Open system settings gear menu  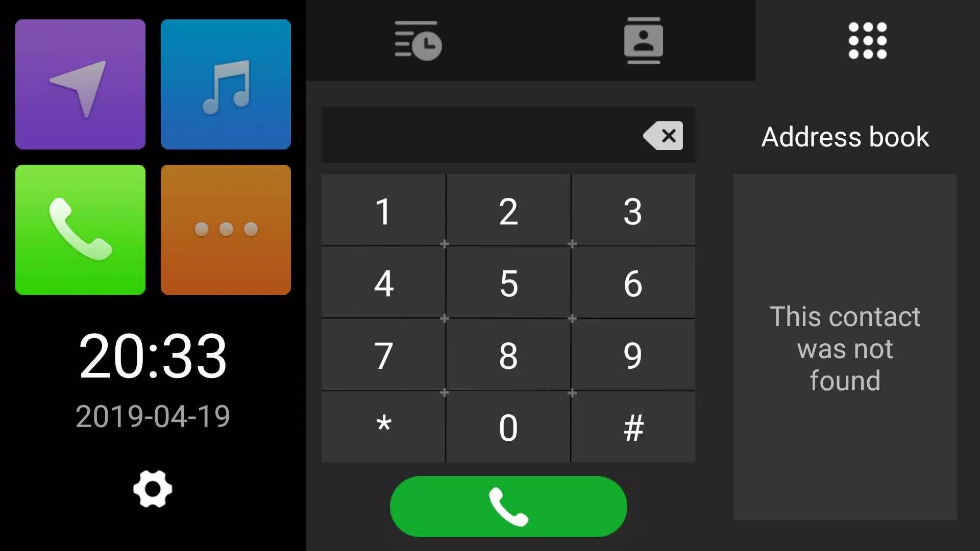click(x=153, y=489)
